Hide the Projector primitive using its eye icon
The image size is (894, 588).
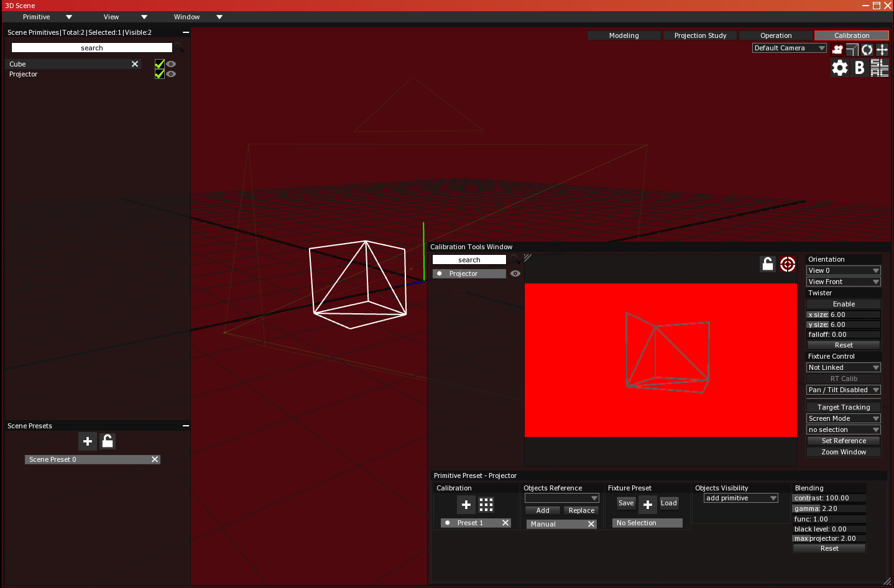point(171,74)
